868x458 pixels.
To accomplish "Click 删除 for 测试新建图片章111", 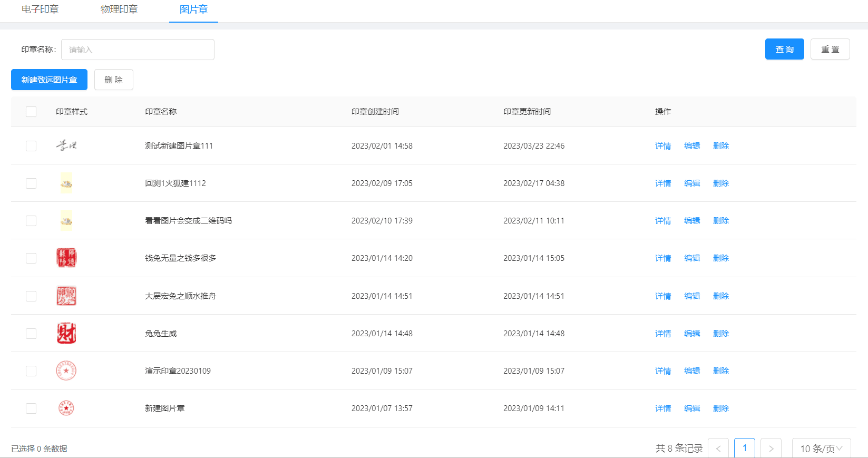I will (x=721, y=146).
